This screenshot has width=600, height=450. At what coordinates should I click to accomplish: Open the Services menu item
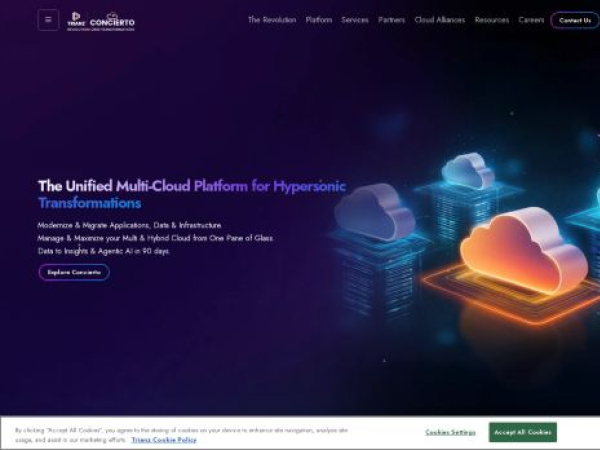tap(355, 20)
